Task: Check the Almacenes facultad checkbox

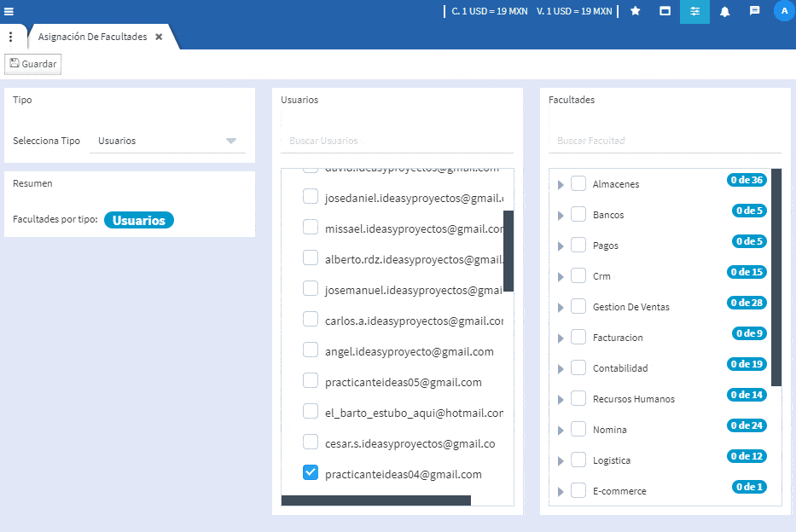Action: click(x=578, y=183)
